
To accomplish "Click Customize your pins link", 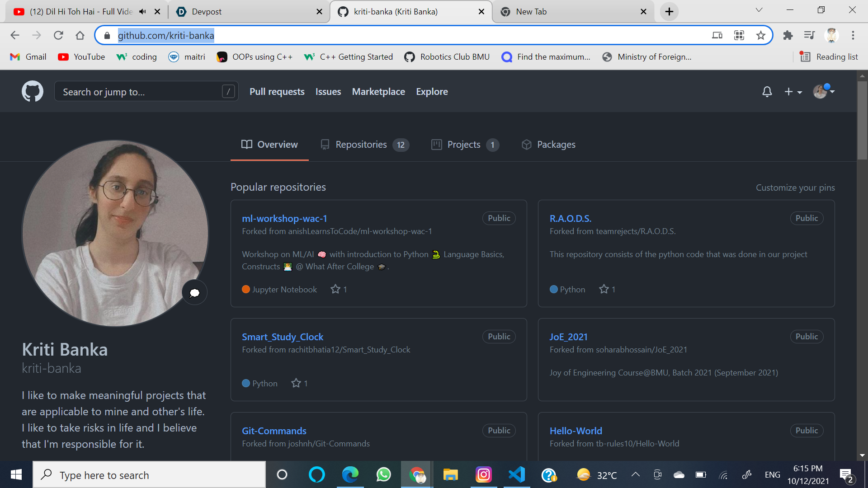I will tap(795, 188).
